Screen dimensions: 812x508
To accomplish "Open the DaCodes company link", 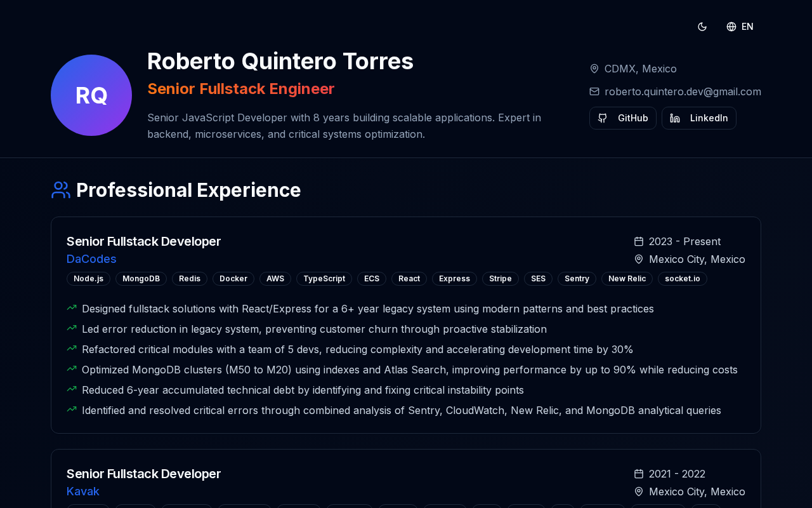I will [91, 259].
